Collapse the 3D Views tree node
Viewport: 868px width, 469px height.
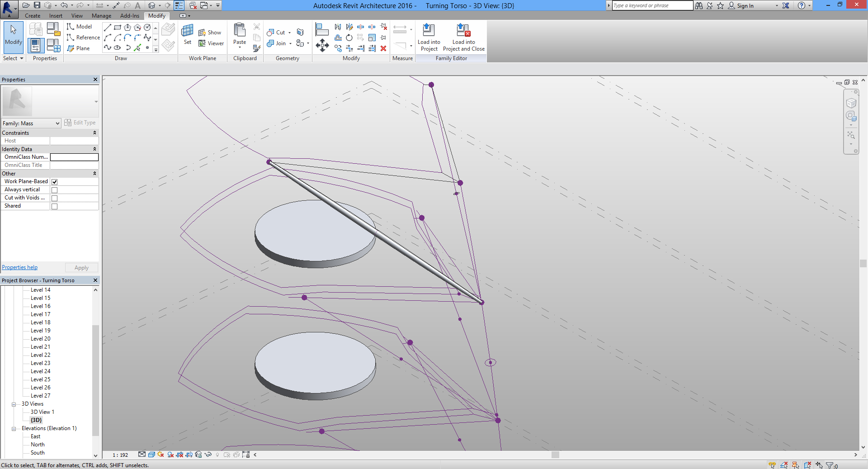(x=14, y=404)
